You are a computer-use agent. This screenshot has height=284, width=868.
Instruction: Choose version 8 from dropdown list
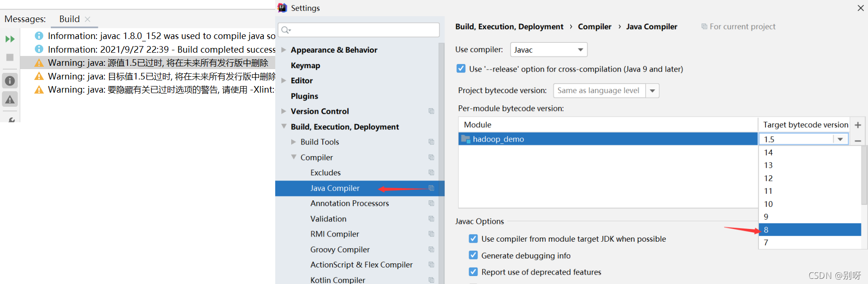point(810,230)
